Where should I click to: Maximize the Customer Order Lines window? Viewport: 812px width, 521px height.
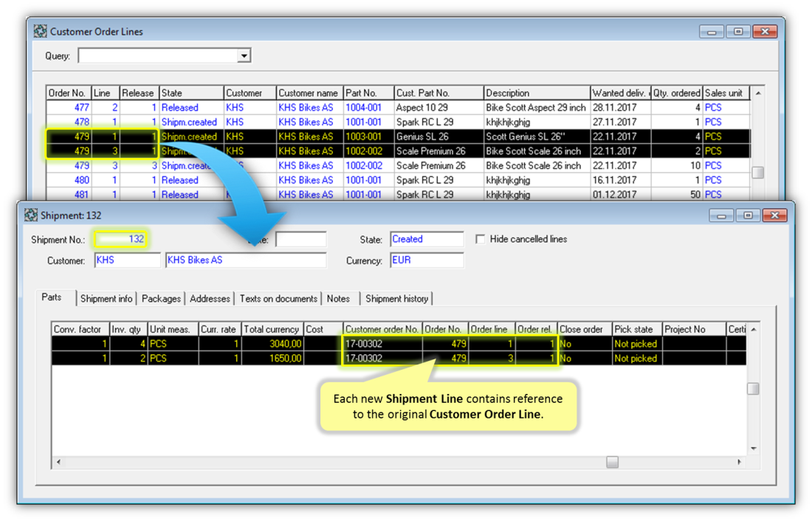click(738, 32)
